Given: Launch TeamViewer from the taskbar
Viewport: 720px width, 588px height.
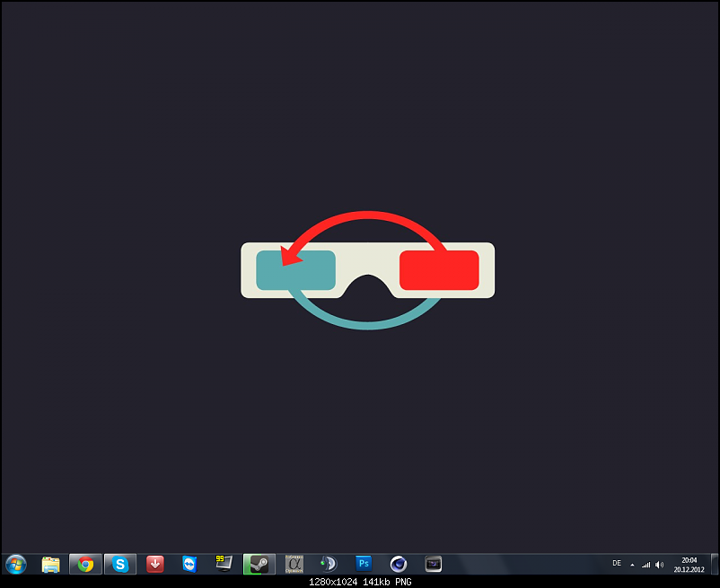Looking at the screenshot, I should pos(189,564).
